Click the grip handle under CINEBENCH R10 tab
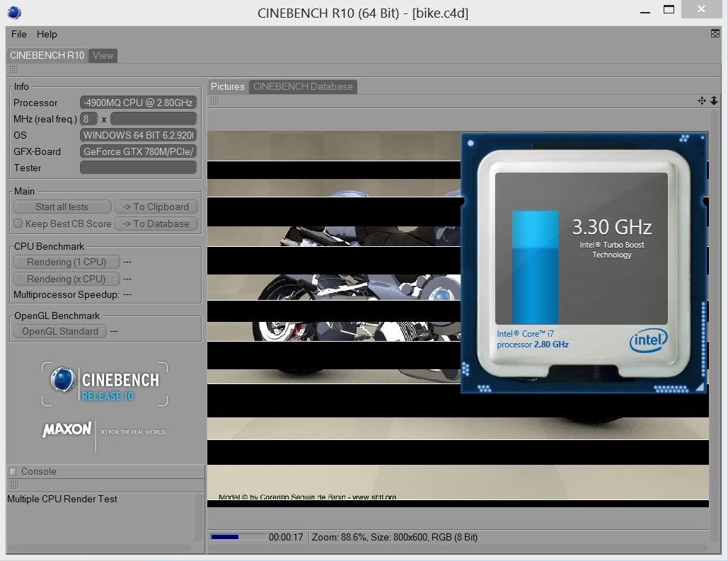This screenshot has height=561, width=728. coord(14,69)
